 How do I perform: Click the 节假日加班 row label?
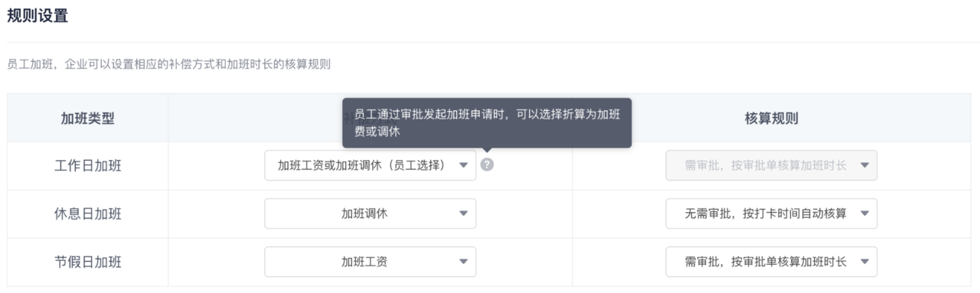pos(88,262)
